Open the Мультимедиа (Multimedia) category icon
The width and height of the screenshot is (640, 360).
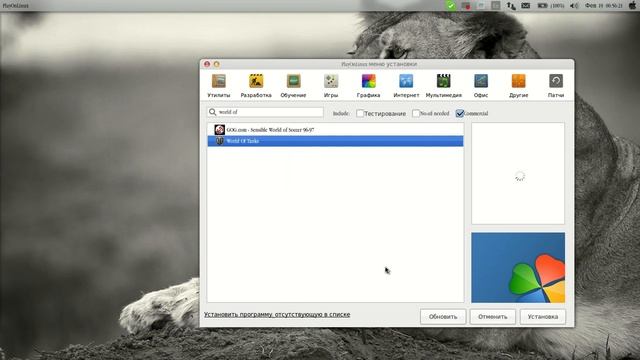point(444,81)
